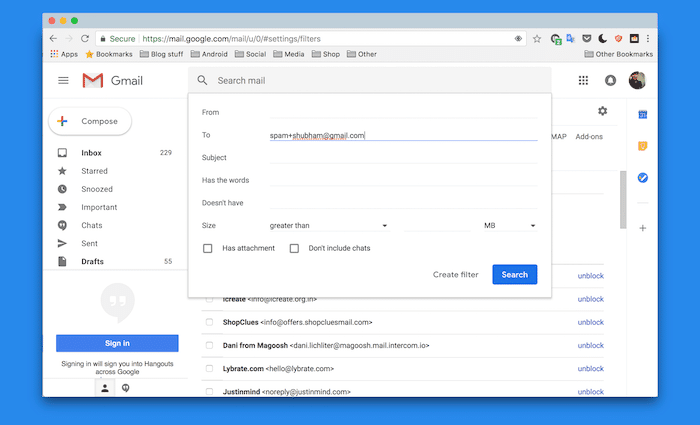Click the Doesn't have field
The image size is (700, 425).
pos(403,203)
